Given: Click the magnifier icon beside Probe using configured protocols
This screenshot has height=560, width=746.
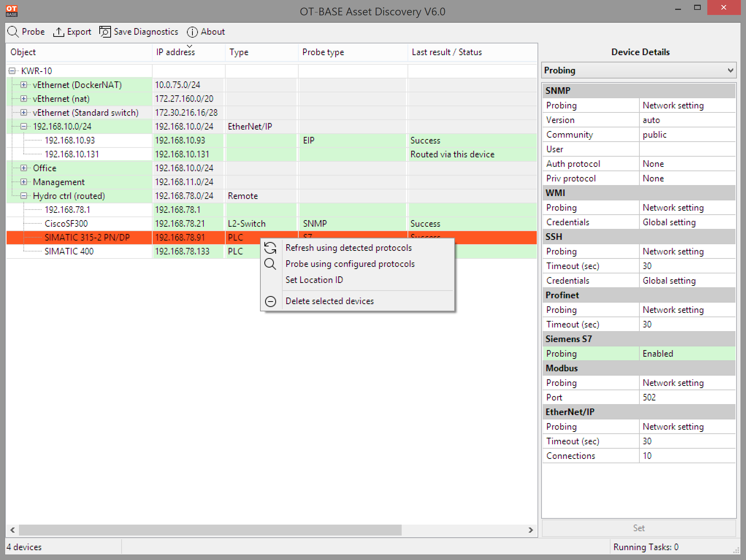Looking at the screenshot, I should point(271,264).
